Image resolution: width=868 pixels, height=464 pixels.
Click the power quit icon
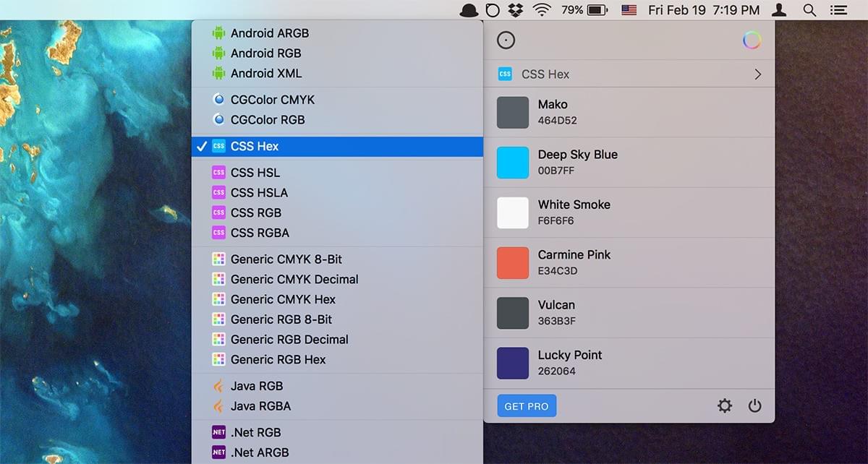pyautogui.click(x=754, y=406)
